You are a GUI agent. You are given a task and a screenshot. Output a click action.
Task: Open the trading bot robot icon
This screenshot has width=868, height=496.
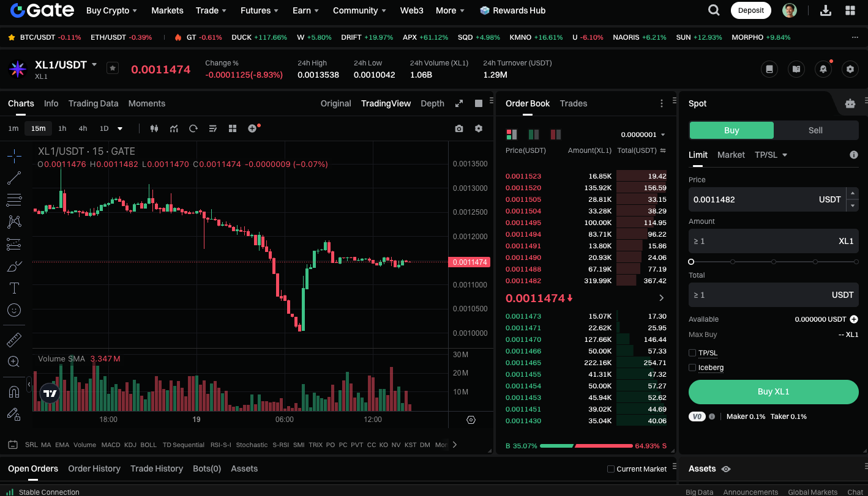(850, 103)
